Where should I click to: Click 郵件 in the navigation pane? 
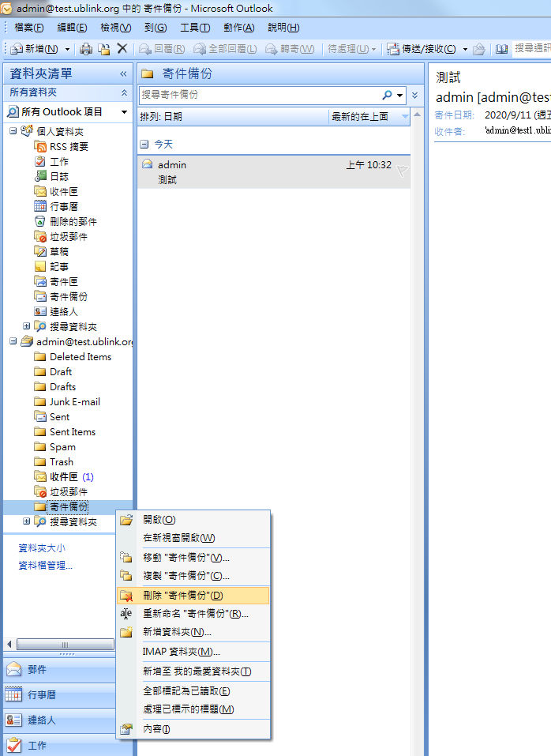[37, 670]
